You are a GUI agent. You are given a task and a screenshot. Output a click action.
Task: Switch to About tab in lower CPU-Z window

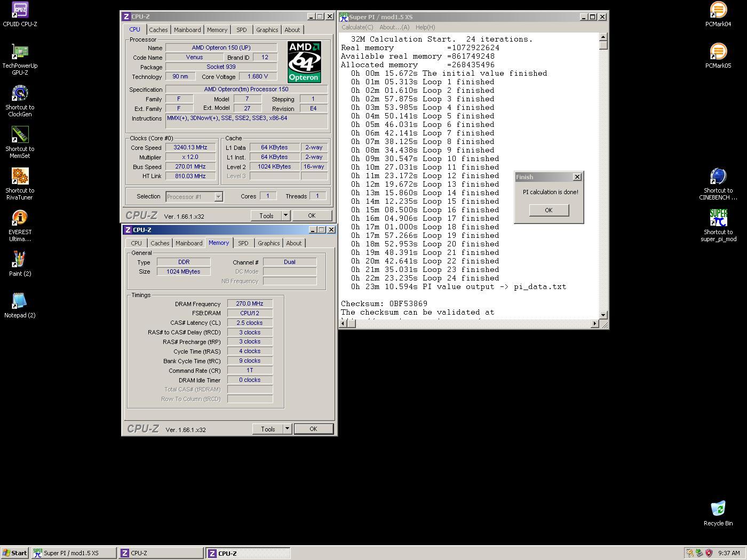[293, 243]
